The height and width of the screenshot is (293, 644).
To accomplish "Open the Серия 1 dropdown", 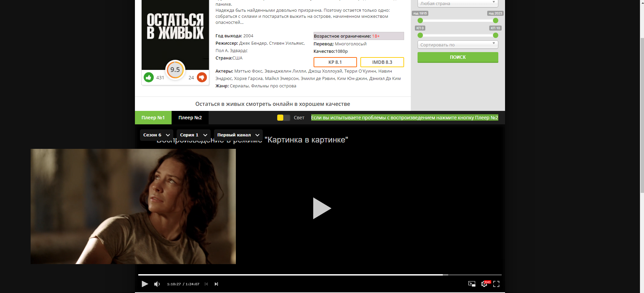I will click(193, 135).
